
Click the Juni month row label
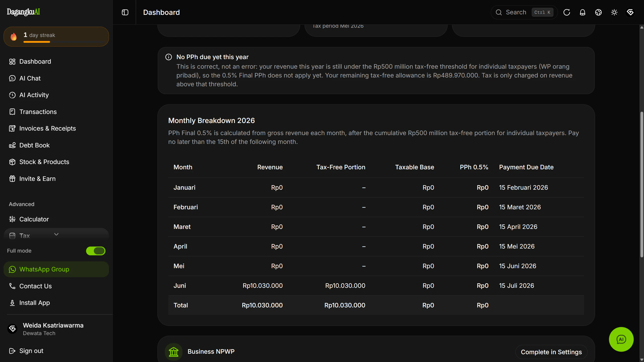[180, 286]
